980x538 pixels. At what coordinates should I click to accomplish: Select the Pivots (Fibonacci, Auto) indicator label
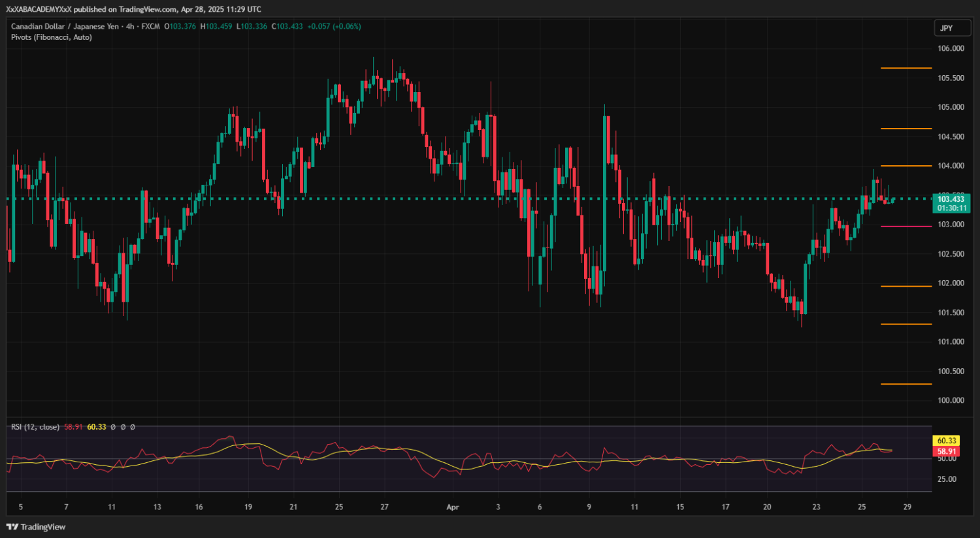[51, 37]
